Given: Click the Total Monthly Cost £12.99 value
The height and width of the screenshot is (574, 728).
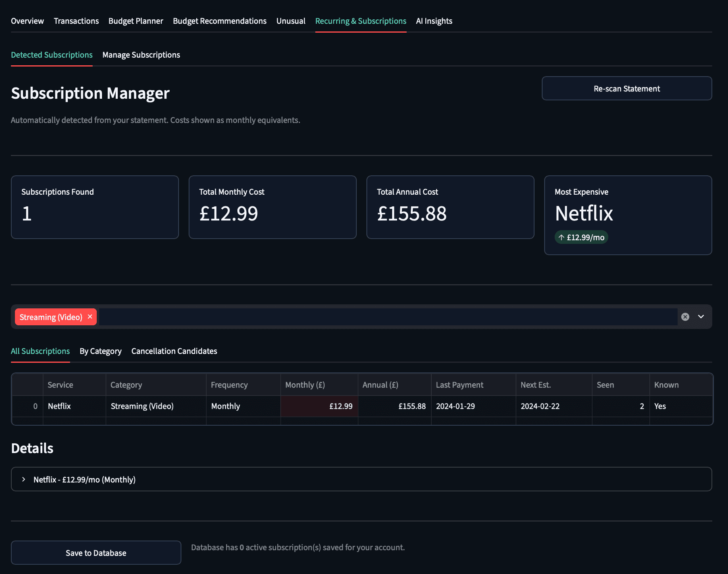Looking at the screenshot, I should click(229, 214).
